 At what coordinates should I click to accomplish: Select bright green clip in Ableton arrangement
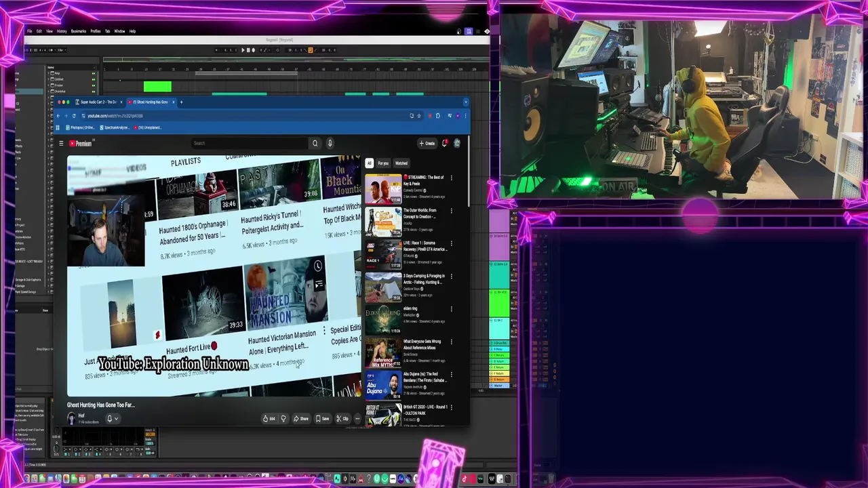coord(157,87)
